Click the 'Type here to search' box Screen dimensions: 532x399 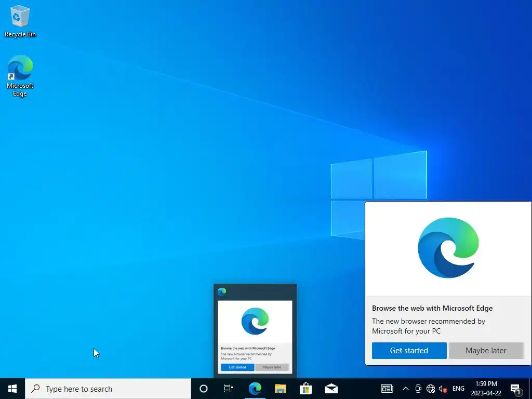click(108, 389)
